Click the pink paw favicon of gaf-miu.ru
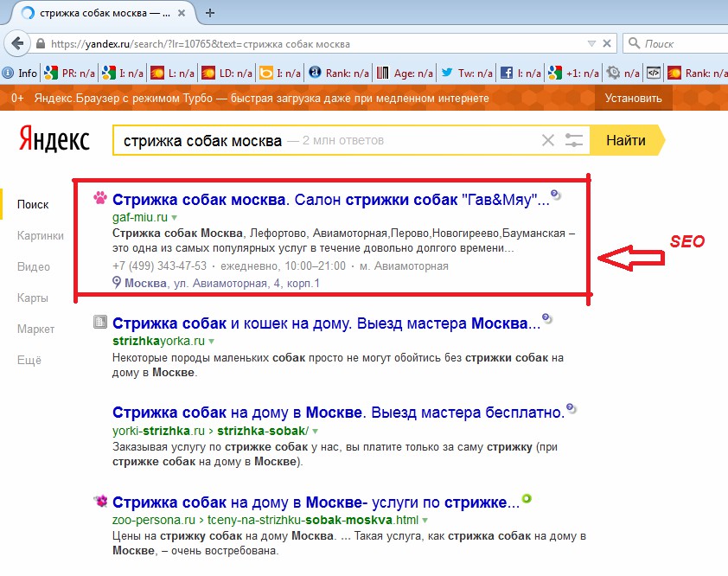The width and height of the screenshot is (728, 576). click(x=99, y=198)
